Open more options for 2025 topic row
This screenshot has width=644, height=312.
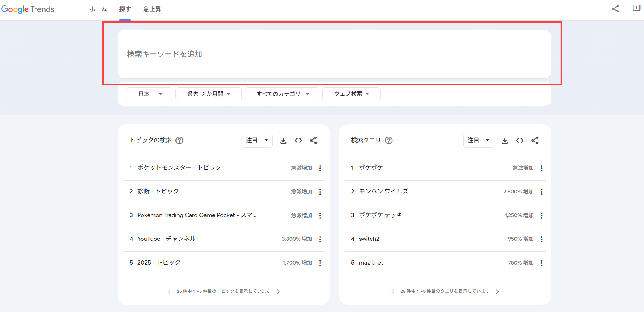point(320,263)
